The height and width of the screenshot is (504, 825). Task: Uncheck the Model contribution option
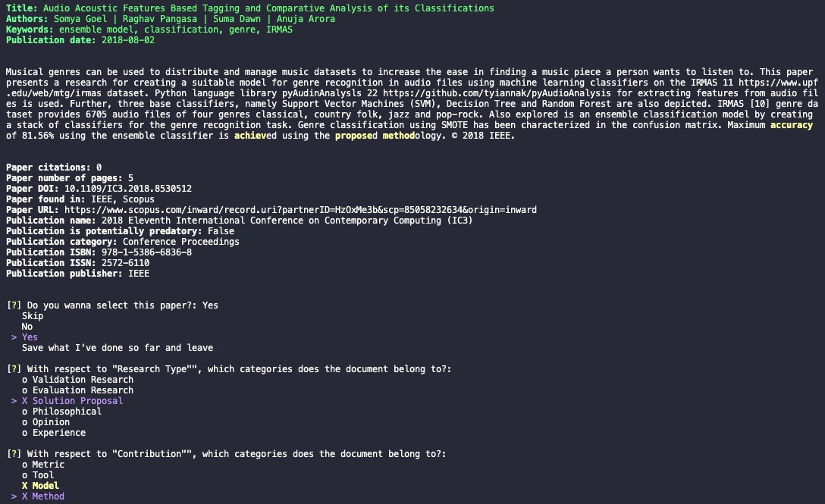40,485
